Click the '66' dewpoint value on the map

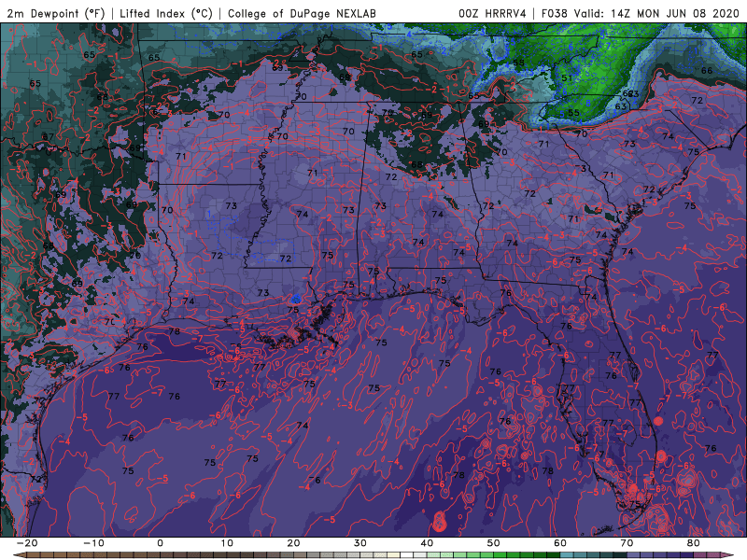click(707, 71)
